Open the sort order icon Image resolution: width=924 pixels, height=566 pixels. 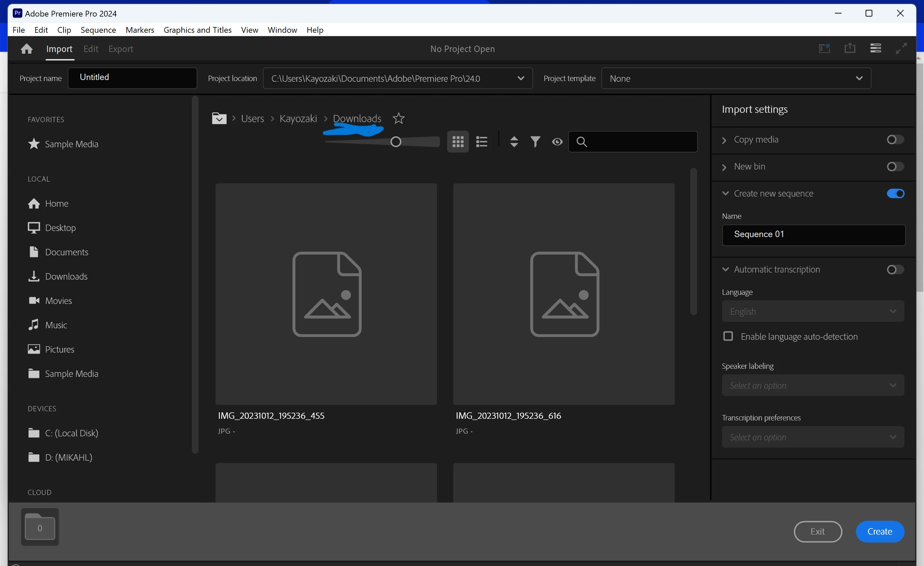pos(514,142)
